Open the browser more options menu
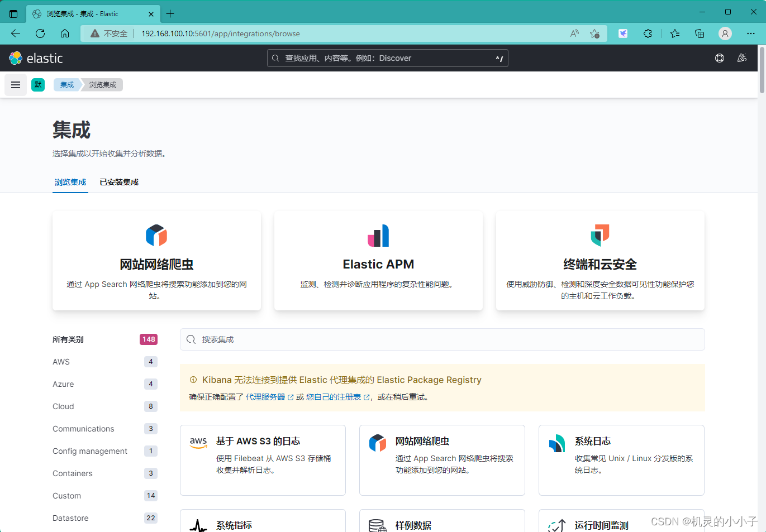Image resolution: width=766 pixels, height=532 pixels. tap(751, 33)
